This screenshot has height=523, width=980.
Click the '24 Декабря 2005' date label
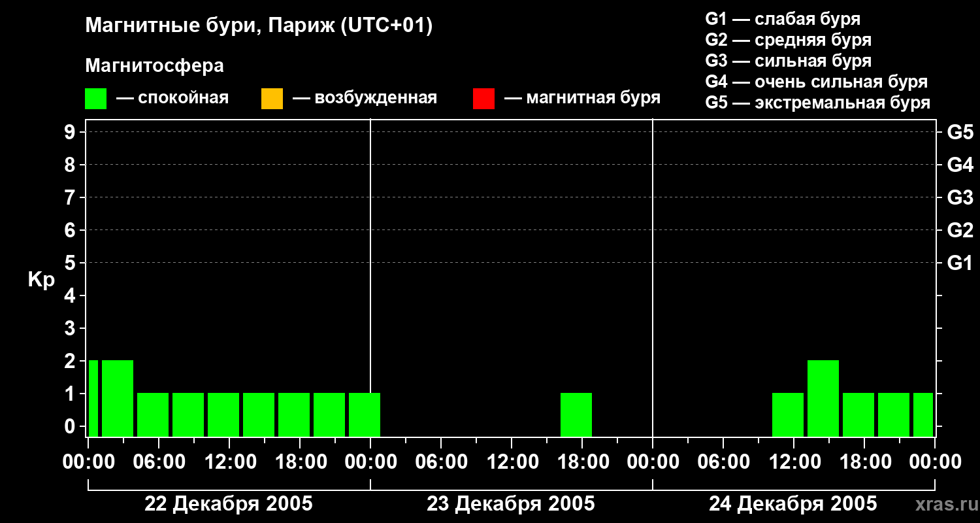click(793, 503)
